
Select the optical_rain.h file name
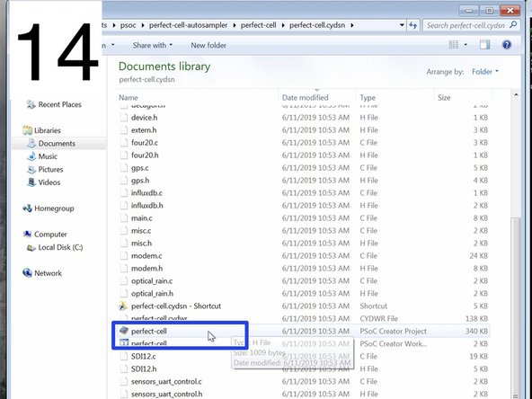pos(152,294)
